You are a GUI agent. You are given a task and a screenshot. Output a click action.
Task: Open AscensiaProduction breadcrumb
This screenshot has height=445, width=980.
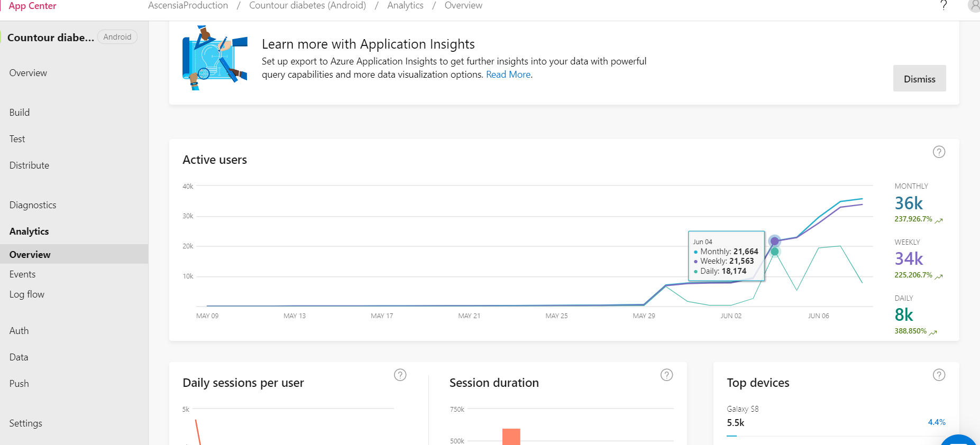188,5
